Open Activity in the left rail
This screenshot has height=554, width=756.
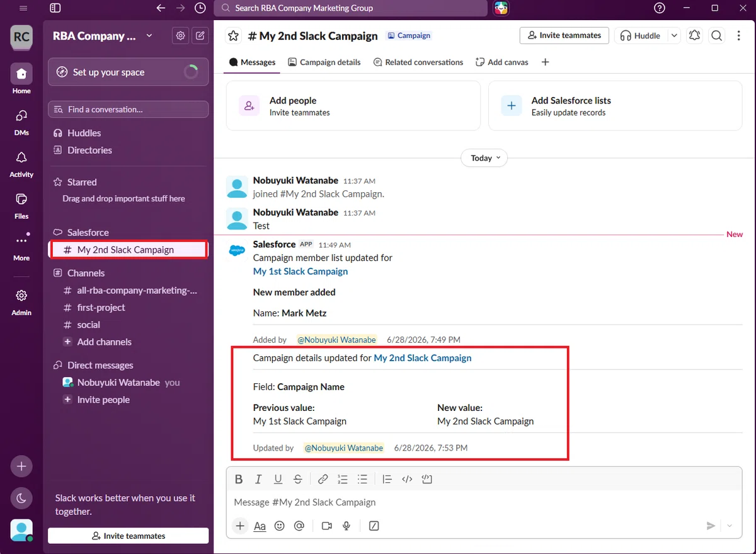[x=21, y=163]
